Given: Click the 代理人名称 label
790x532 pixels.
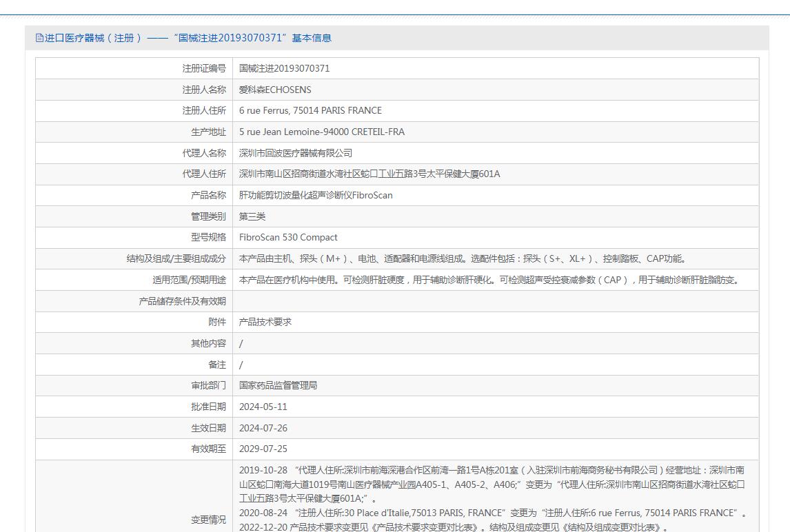Looking at the screenshot, I should [x=204, y=153].
